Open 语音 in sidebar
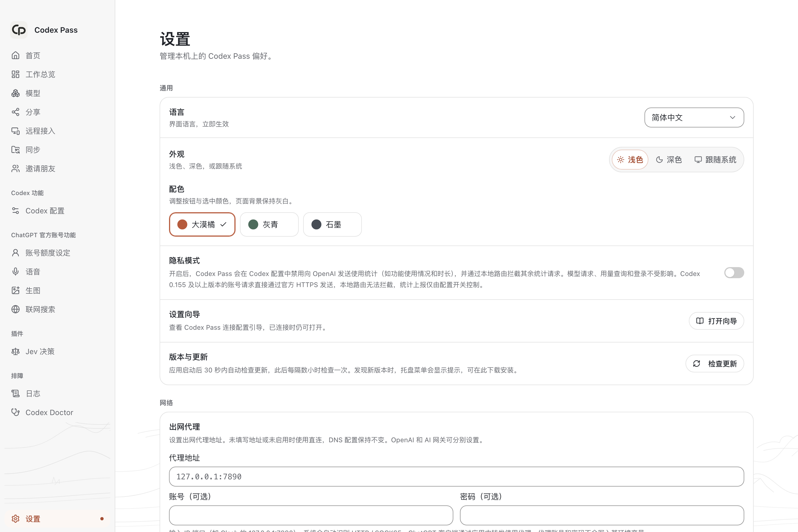 point(58,272)
